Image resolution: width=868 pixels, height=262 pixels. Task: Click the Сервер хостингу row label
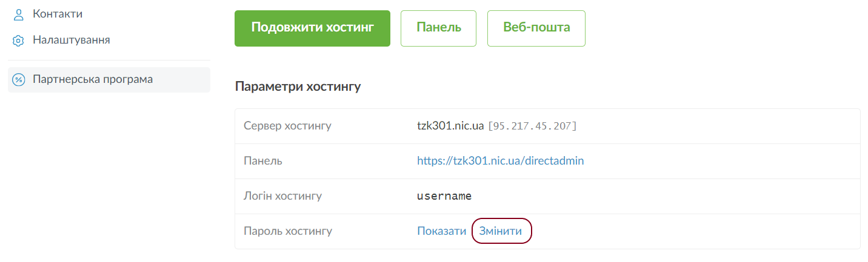(x=287, y=126)
